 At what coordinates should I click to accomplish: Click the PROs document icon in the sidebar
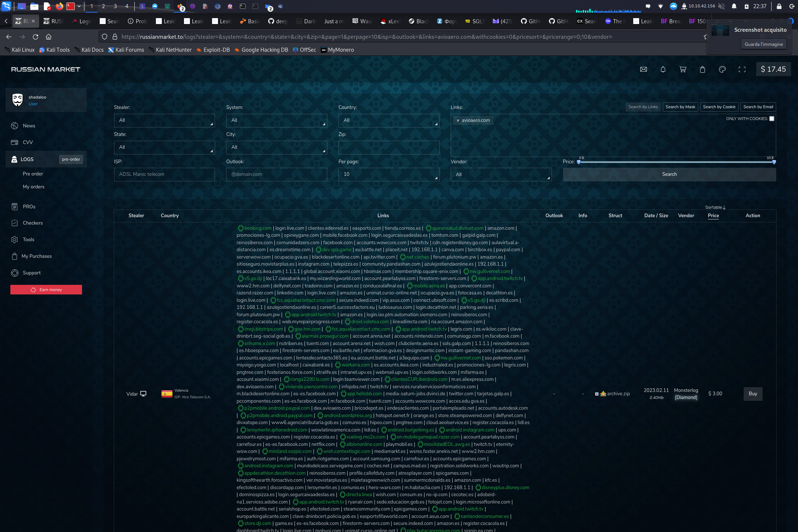(x=15, y=207)
